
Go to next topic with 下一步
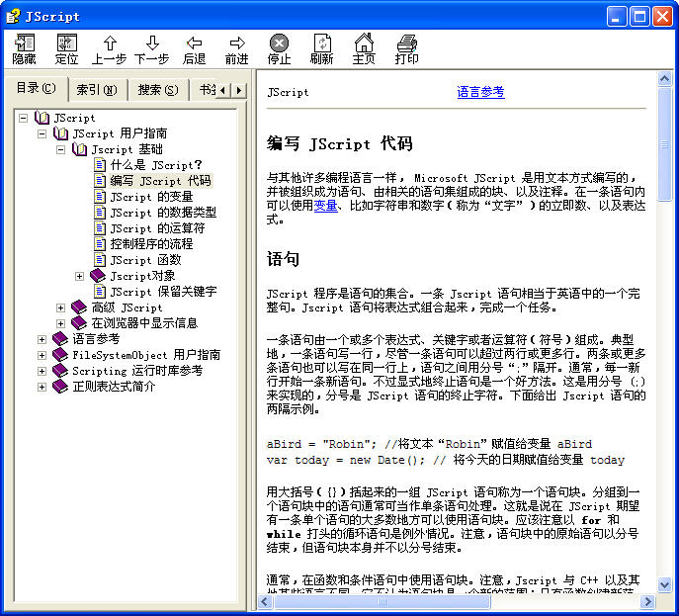(151, 44)
